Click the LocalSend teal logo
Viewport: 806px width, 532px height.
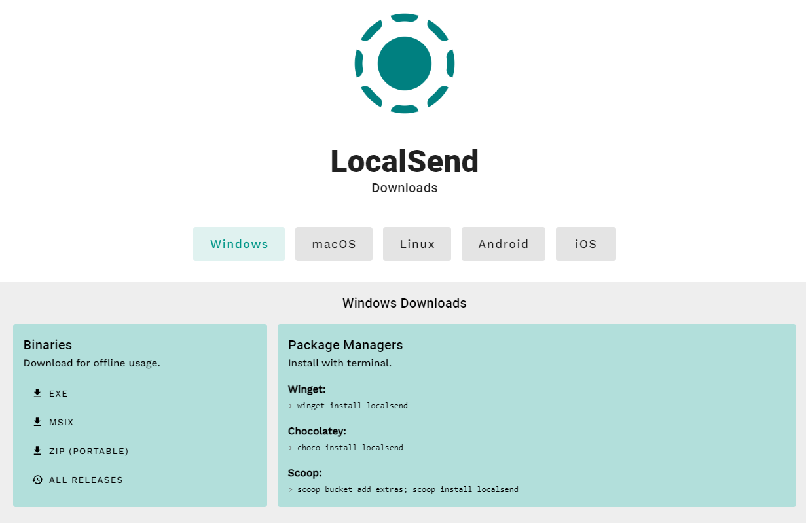405,63
